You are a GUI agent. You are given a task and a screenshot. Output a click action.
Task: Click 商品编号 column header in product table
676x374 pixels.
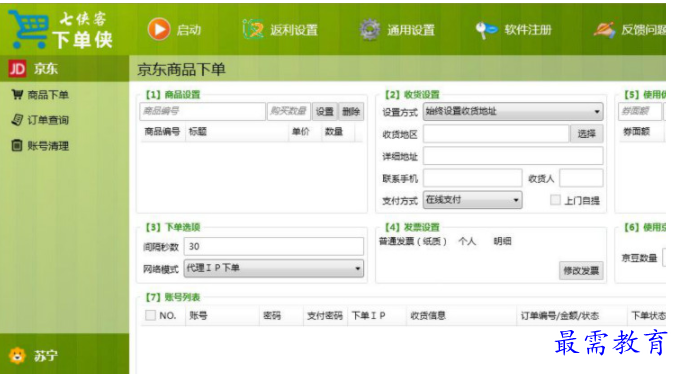pyautogui.click(x=162, y=131)
